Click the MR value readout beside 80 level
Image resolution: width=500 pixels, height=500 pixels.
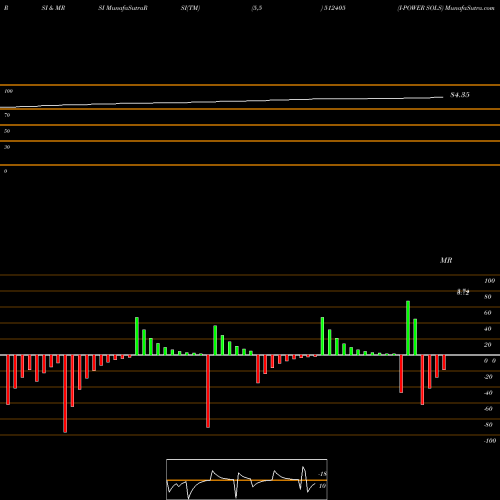coord(463,292)
